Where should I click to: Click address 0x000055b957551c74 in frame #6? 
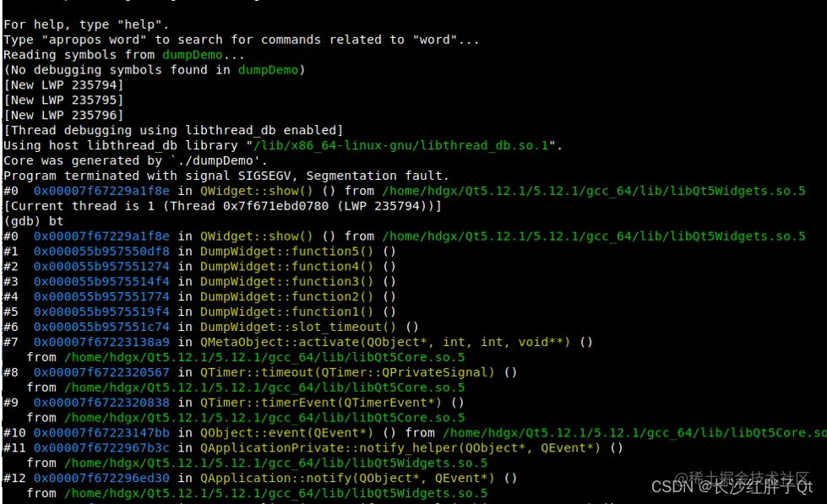(x=102, y=327)
